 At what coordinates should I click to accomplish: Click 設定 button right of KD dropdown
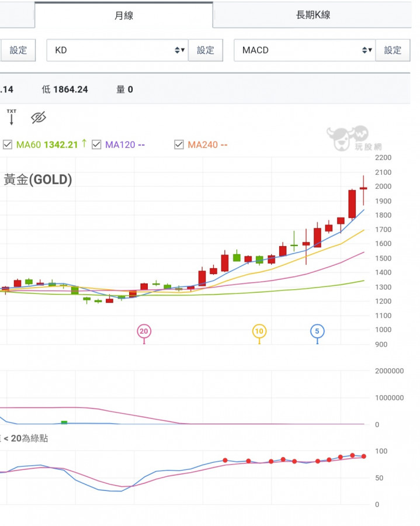[x=206, y=50]
